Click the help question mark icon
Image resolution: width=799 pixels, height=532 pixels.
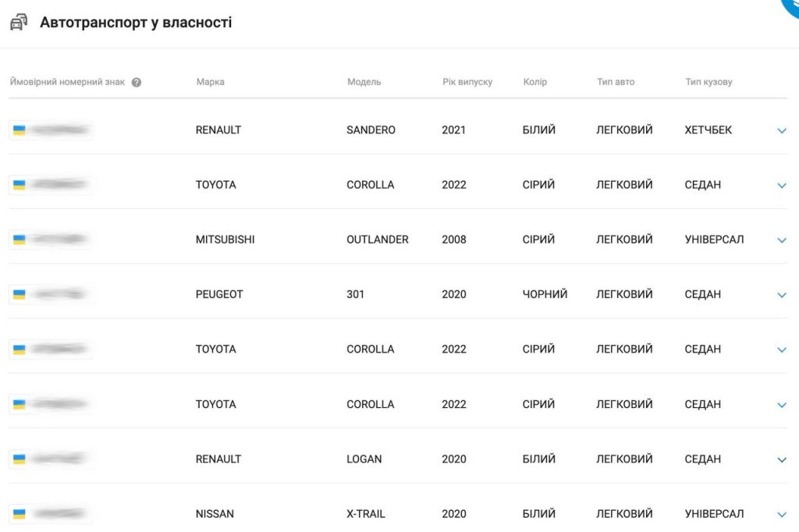click(x=137, y=83)
